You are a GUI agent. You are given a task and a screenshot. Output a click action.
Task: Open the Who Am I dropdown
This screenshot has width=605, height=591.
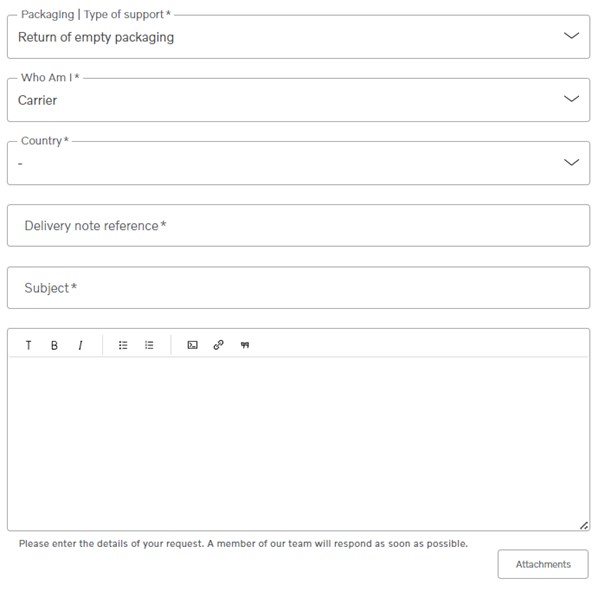click(298, 100)
